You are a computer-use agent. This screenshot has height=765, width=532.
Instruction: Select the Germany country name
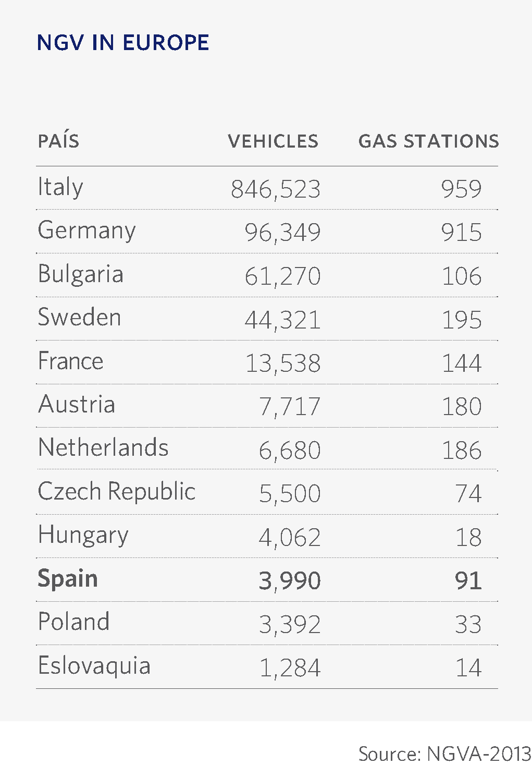click(87, 230)
